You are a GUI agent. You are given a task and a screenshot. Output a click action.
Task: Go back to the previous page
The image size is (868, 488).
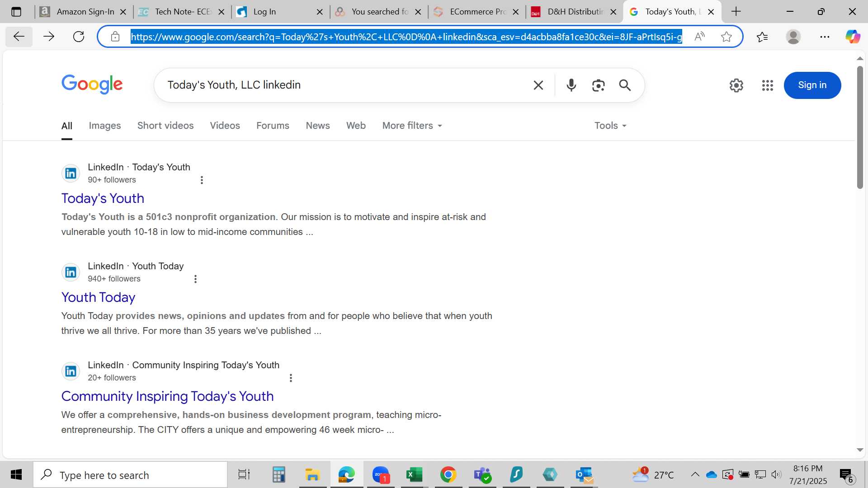19,37
